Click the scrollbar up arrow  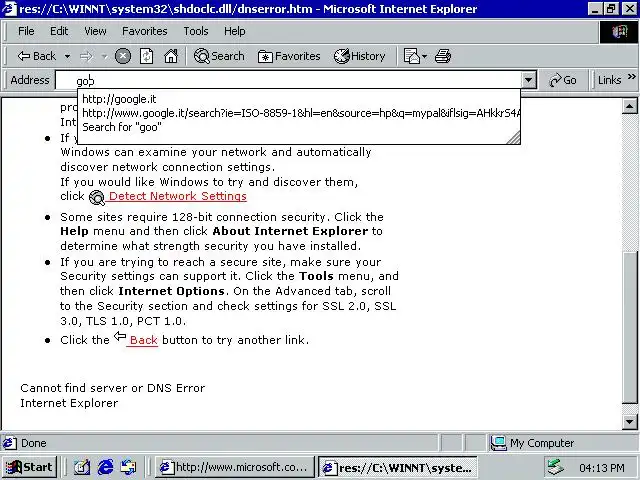(629, 107)
